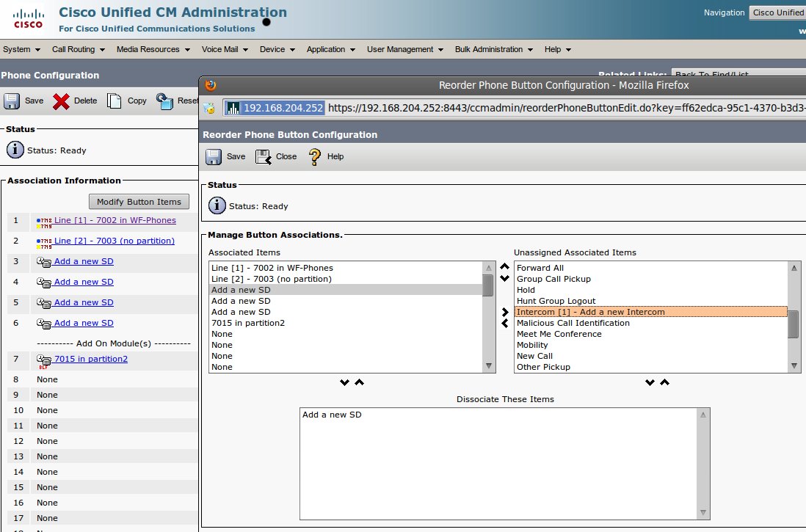Click Add a new SD link on row 4
Image resolution: width=806 pixels, height=532 pixels.
(84, 283)
